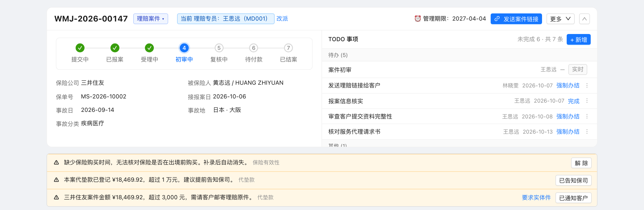
Task: Click insured name 黄志远 / HUANG ZHIYUAN
Action: pyautogui.click(x=248, y=83)
